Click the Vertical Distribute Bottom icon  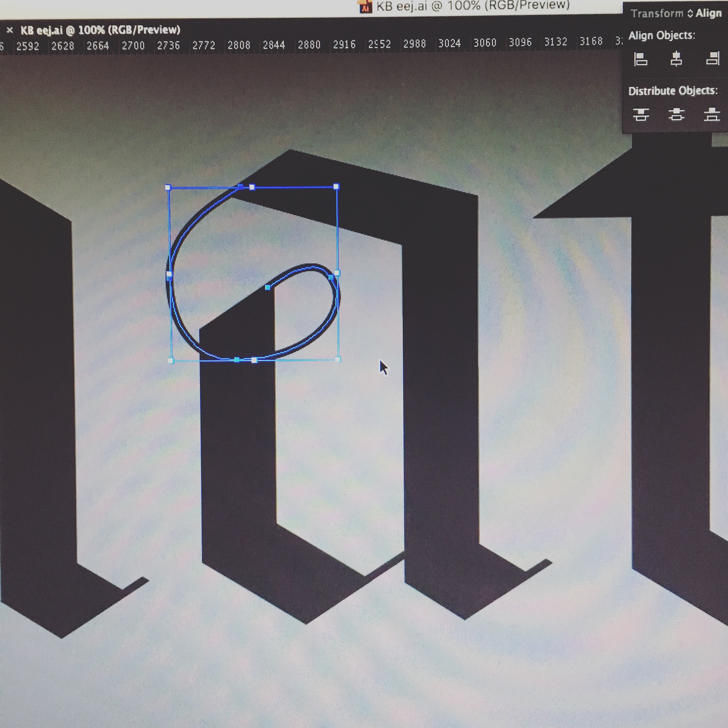pyautogui.click(x=712, y=114)
